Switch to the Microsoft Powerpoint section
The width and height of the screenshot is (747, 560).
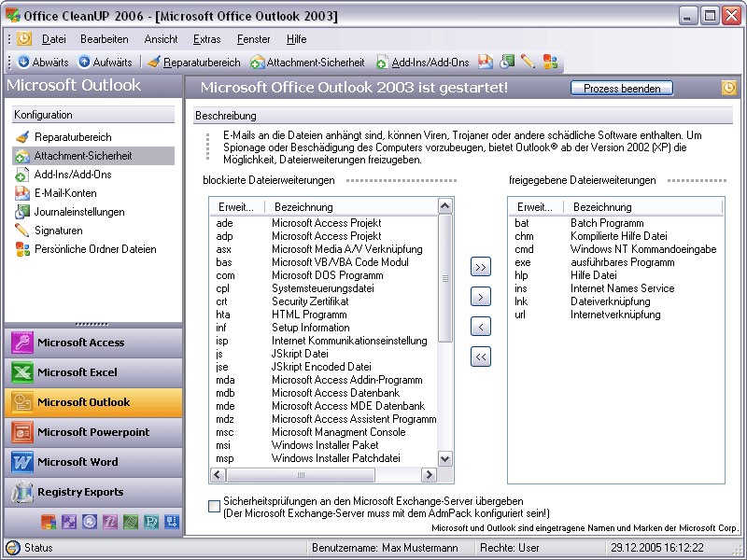(93, 432)
